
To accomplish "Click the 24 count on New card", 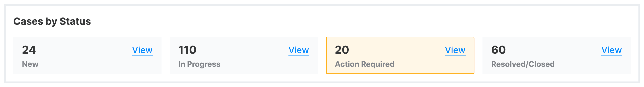I will (x=29, y=50).
